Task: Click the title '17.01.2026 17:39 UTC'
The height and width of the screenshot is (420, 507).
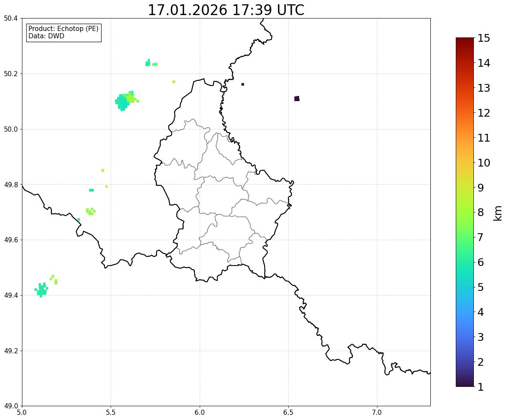Action: click(x=226, y=10)
